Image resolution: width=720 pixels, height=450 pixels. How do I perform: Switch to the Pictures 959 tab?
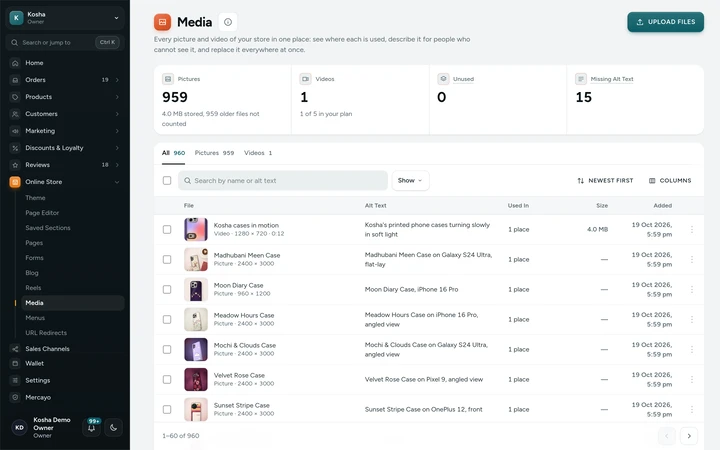[x=214, y=153]
